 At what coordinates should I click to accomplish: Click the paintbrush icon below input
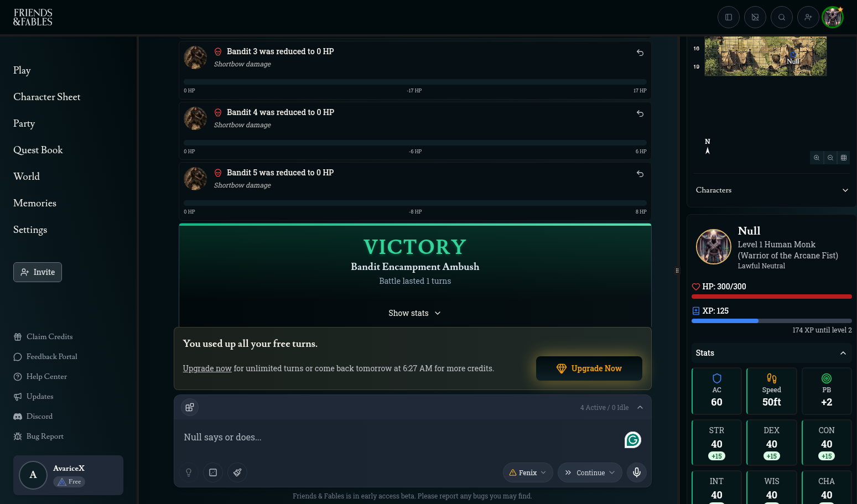237,472
